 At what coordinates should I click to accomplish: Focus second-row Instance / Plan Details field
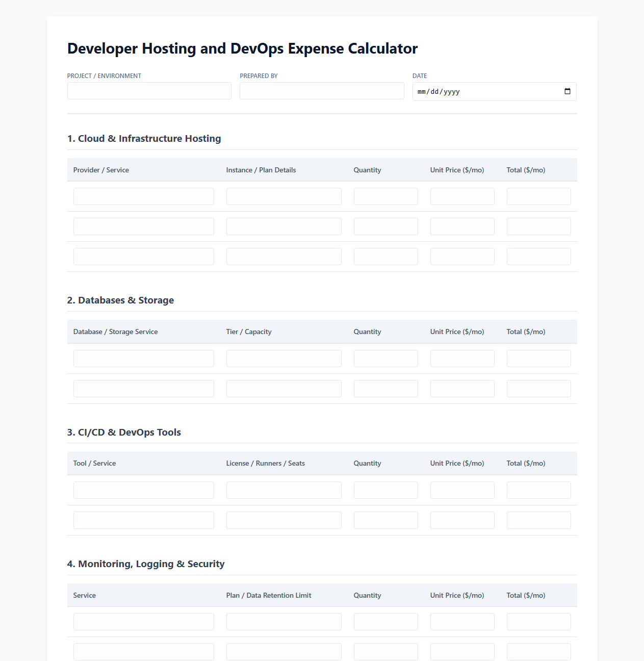(284, 226)
